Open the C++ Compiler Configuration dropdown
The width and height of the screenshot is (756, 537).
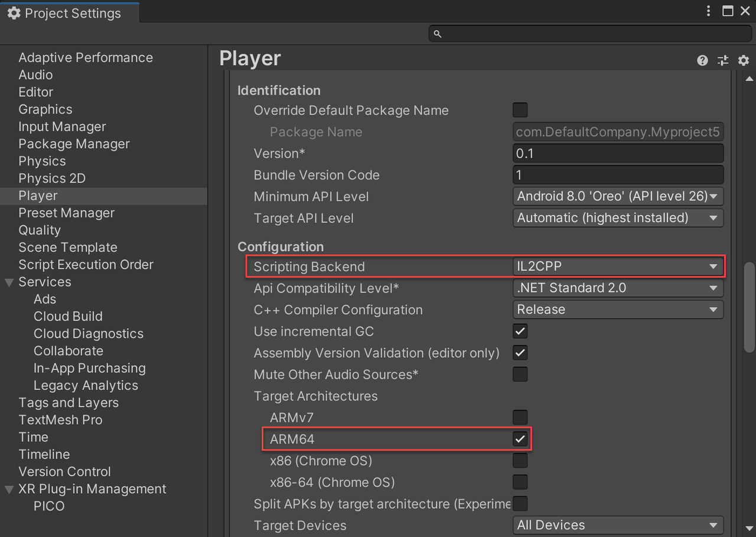point(618,310)
